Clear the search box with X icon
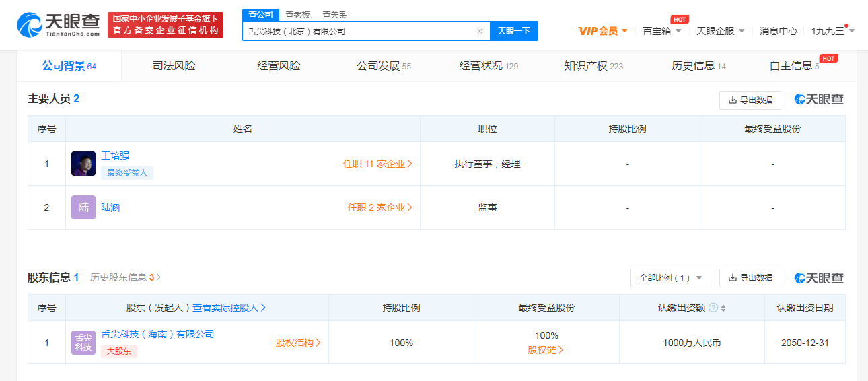The width and height of the screenshot is (868, 381). click(479, 31)
